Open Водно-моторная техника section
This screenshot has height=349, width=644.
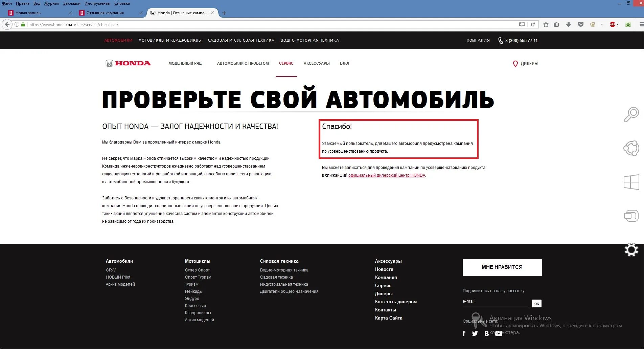coord(310,40)
